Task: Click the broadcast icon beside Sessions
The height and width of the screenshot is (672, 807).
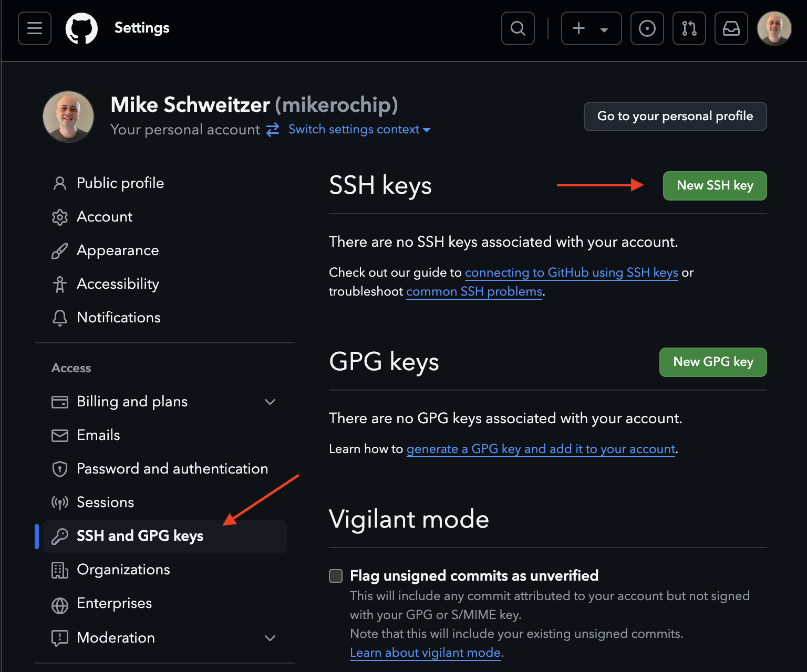Action: point(60,503)
